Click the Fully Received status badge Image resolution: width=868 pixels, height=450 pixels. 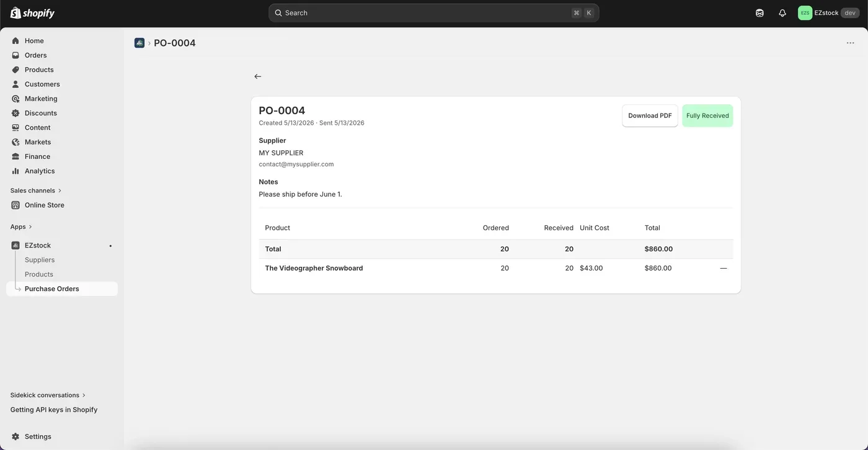coord(707,115)
